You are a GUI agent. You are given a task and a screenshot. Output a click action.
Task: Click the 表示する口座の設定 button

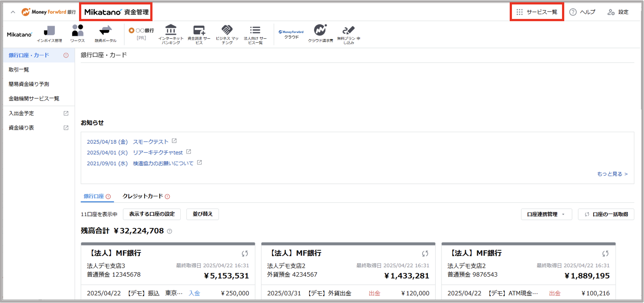pos(152,214)
